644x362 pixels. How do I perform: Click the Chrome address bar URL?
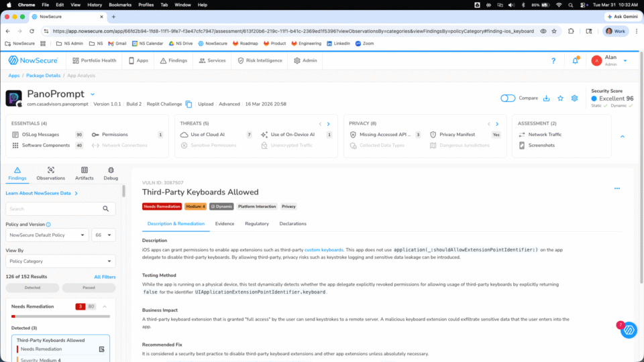pos(293,32)
